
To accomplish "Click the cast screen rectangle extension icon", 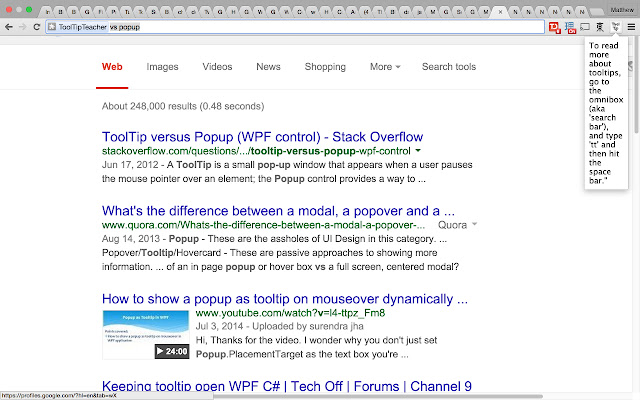I will [585, 27].
